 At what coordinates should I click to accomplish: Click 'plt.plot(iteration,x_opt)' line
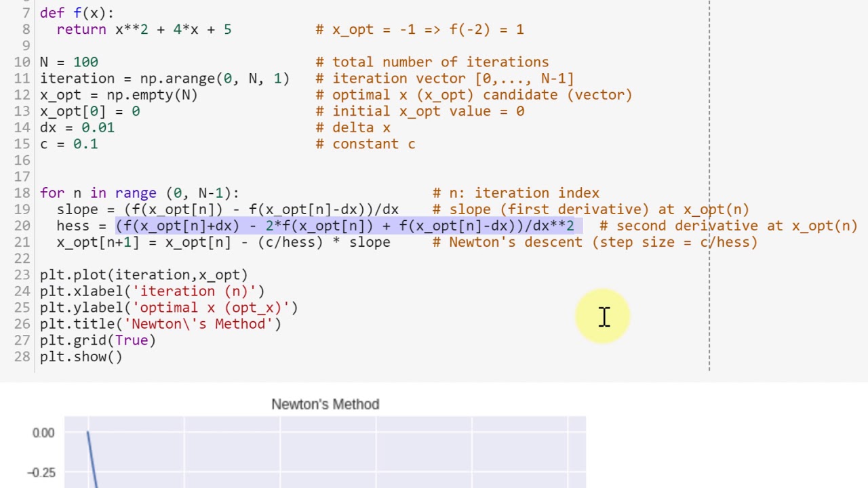[144, 274]
